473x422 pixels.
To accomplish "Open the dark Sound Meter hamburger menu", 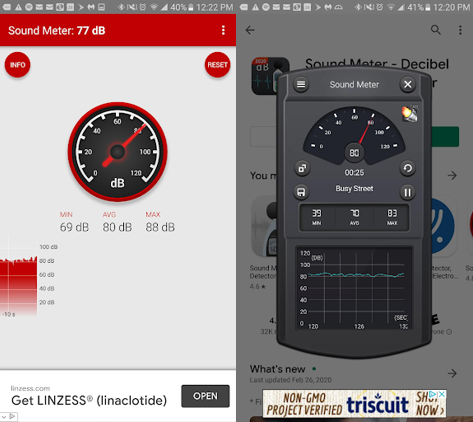I will pyautogui.click(x=301, y=84).
